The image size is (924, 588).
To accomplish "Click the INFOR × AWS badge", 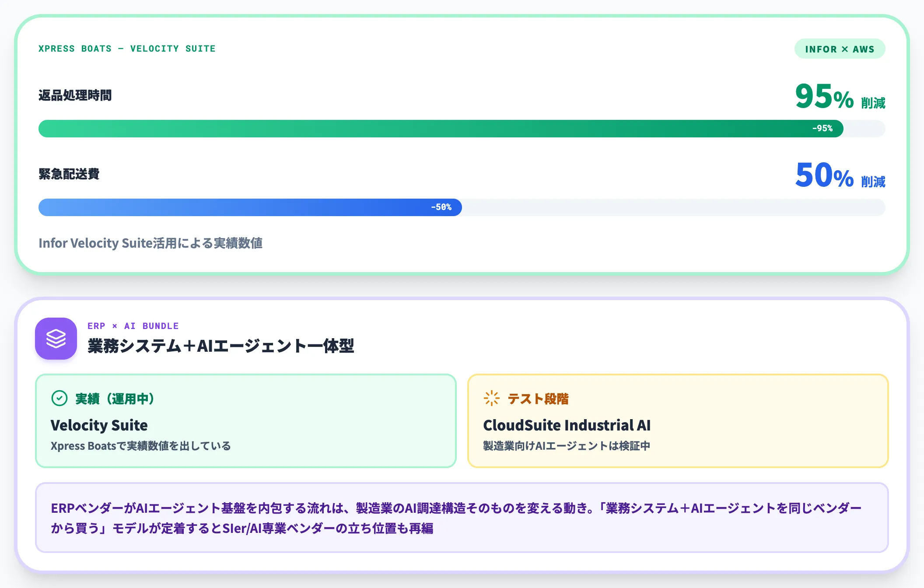I will [840, 49].
